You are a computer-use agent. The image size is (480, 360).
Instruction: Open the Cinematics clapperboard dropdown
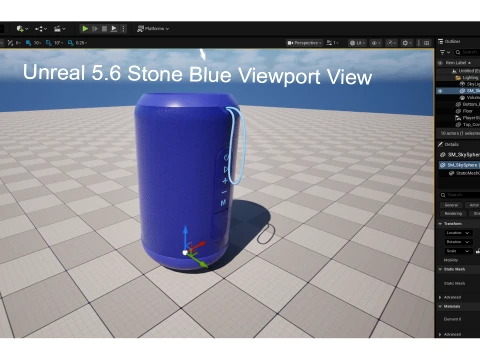60,29
